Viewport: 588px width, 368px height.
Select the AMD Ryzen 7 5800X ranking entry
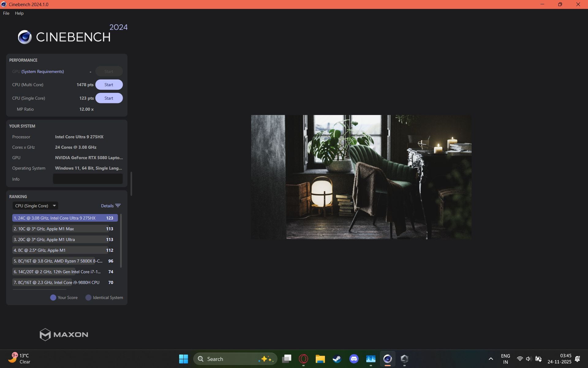point(65,261)
